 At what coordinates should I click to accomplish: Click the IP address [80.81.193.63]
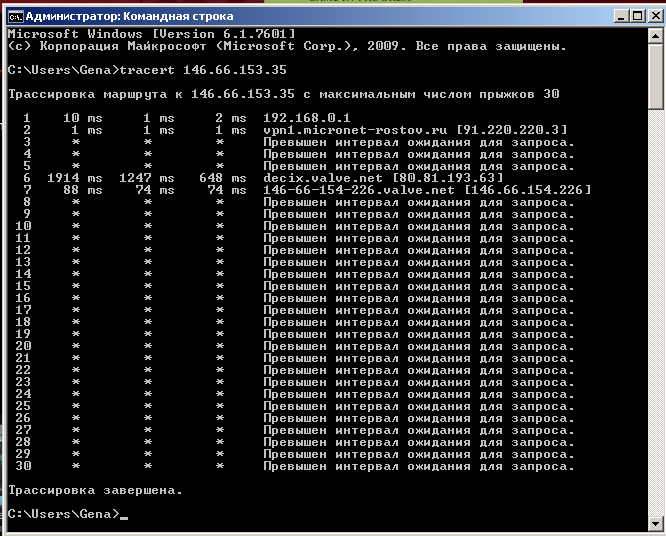(x=448, y=178)
